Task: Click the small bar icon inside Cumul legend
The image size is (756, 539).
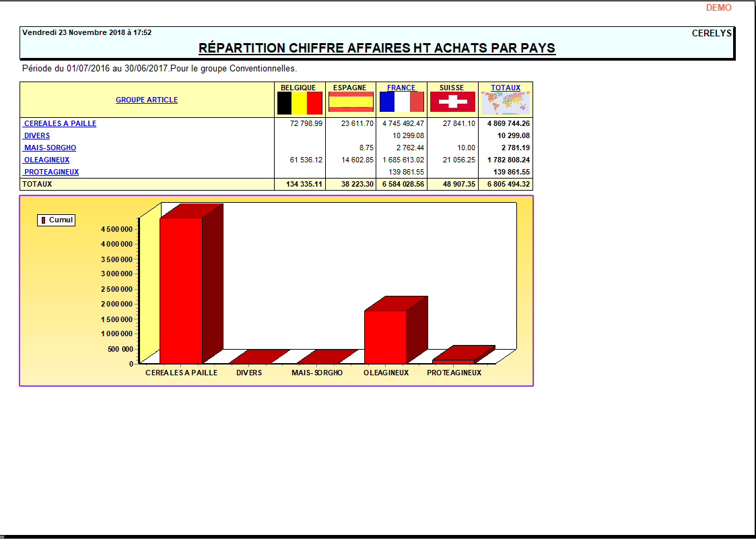Action: 44,220
